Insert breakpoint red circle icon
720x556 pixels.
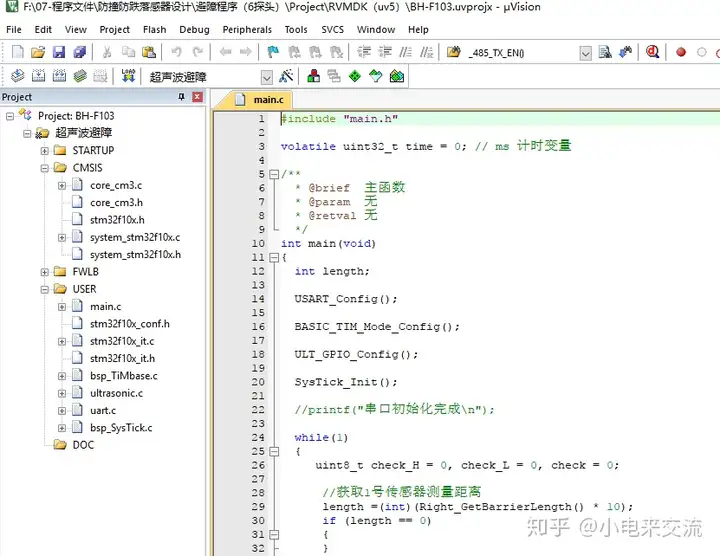pos(681,52)
